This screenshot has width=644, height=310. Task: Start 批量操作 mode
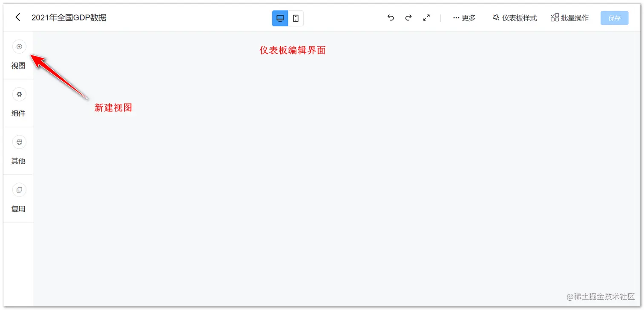569,18
